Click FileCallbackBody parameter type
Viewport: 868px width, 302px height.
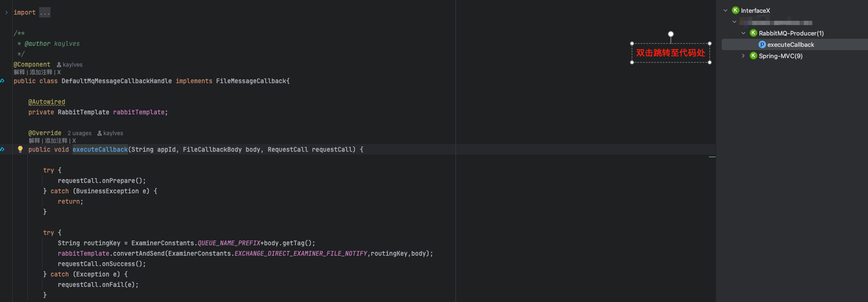coord(212,150)
